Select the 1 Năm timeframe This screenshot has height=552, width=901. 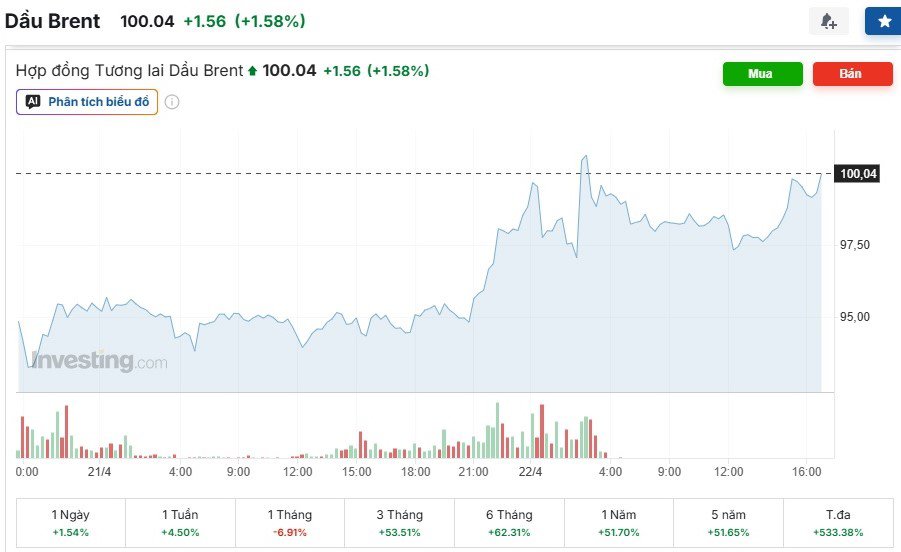coord(619,523)
